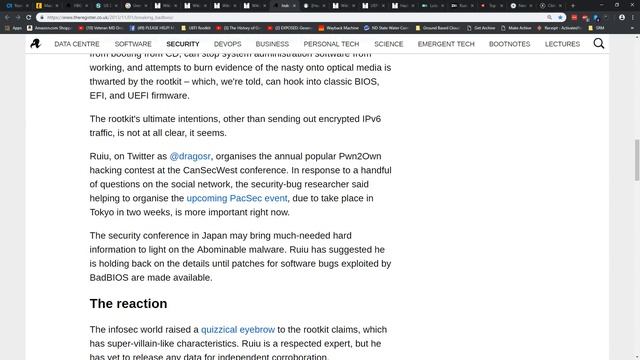Screen dimensions: 640x360
Task: Open the Wayback Machine bookmark
Action: (338, 28)
